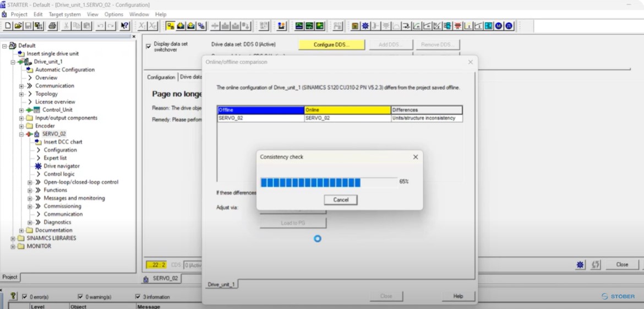Toggle the 0 error(s) filter checkbox
The width and height of the screenshot is (644, 309).
click(x=25, y=297)
